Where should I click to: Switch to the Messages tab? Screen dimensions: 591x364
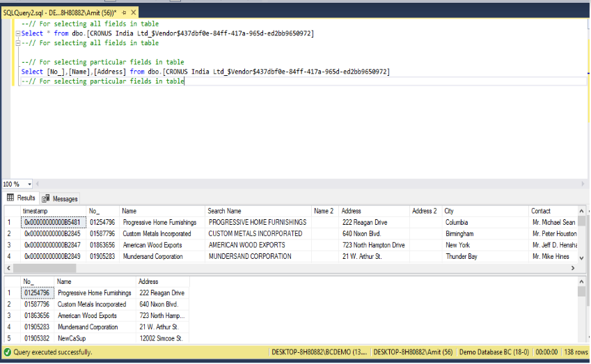coord(60,198)
